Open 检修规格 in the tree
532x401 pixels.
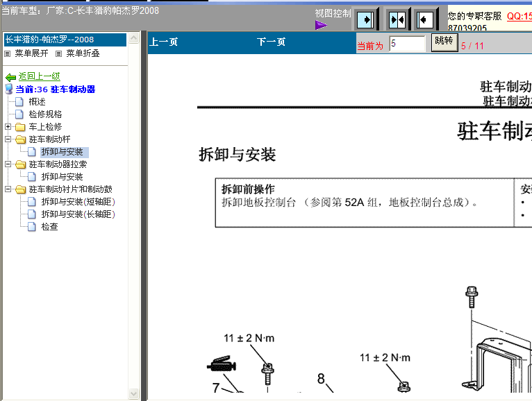[x=45, y=114]
